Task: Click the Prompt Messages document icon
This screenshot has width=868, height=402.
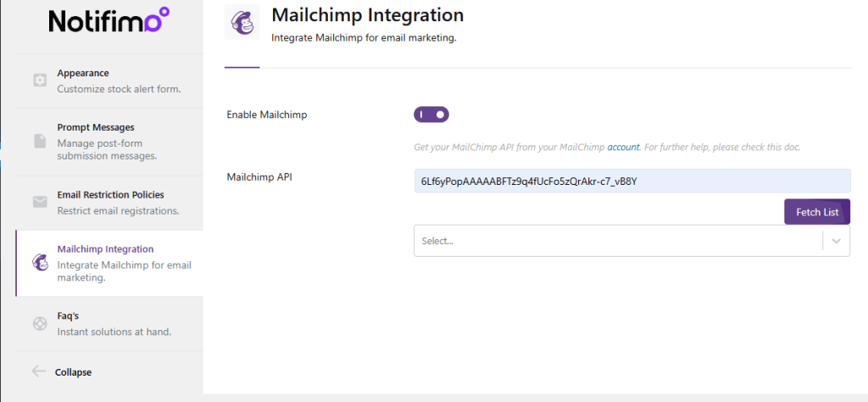Action: pos(40,141)
